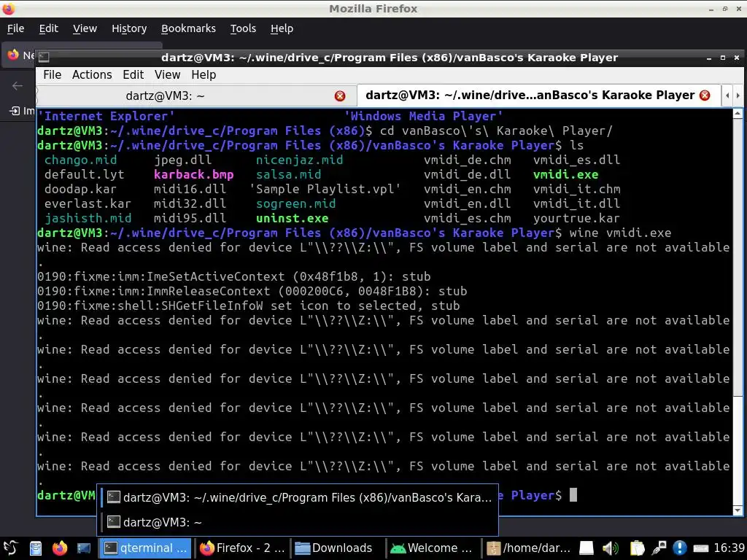The height and width of the screenshot is (560, 747).
Task: Click the uninst.exe file name
Action: tap(292, 219)
